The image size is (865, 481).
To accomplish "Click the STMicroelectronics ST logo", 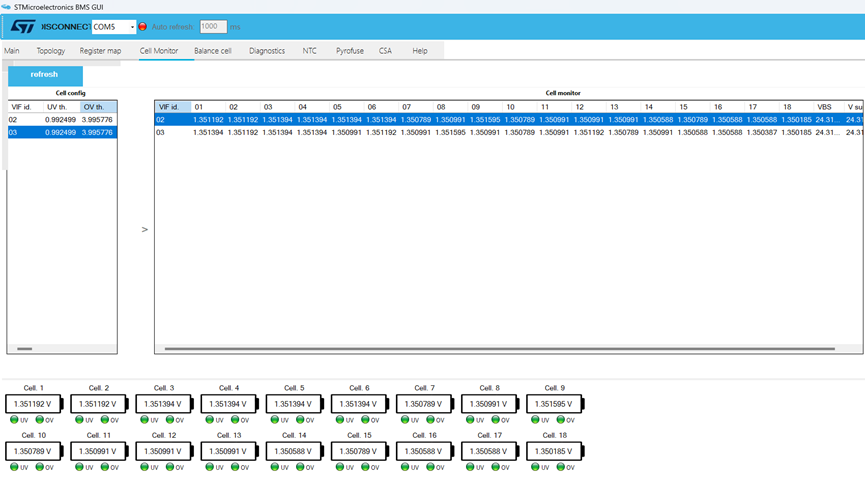I will pyautogui.click(x=23, y=27).
